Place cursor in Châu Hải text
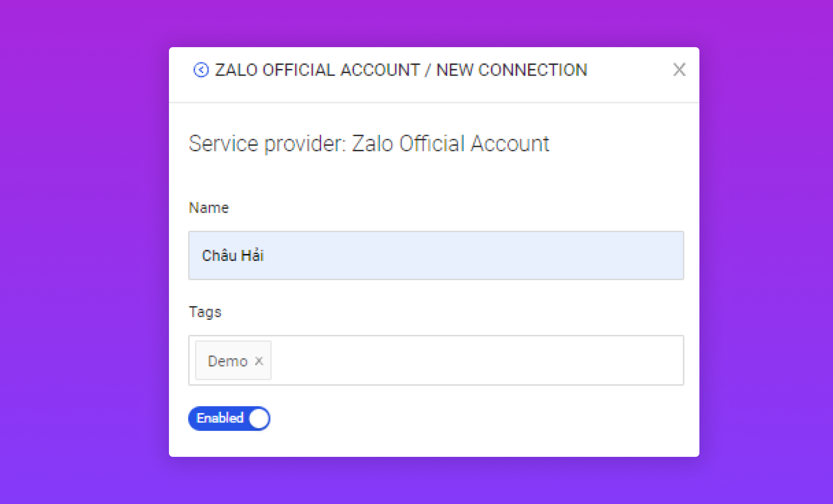Image resolution: width=833 pixels, height=504 pixels. pos(233,255)
